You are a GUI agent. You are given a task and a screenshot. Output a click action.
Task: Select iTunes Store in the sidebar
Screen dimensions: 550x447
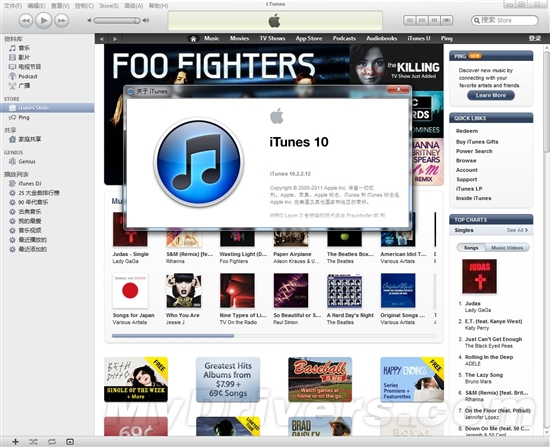[x=47, y=108]
